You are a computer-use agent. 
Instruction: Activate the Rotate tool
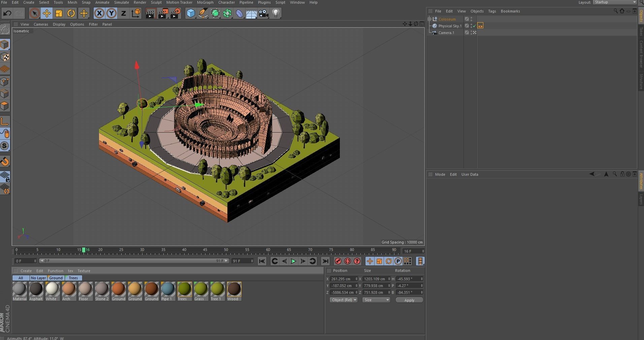[x=71, y=13]
